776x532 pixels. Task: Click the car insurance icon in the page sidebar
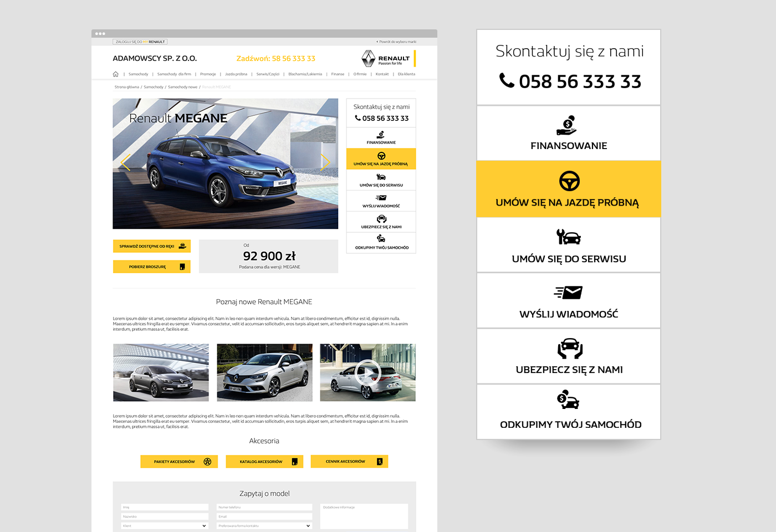tap(381, 219)
